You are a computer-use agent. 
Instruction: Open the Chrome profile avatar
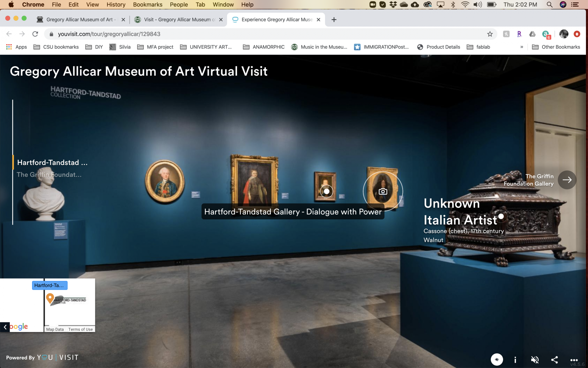point(564,34)
